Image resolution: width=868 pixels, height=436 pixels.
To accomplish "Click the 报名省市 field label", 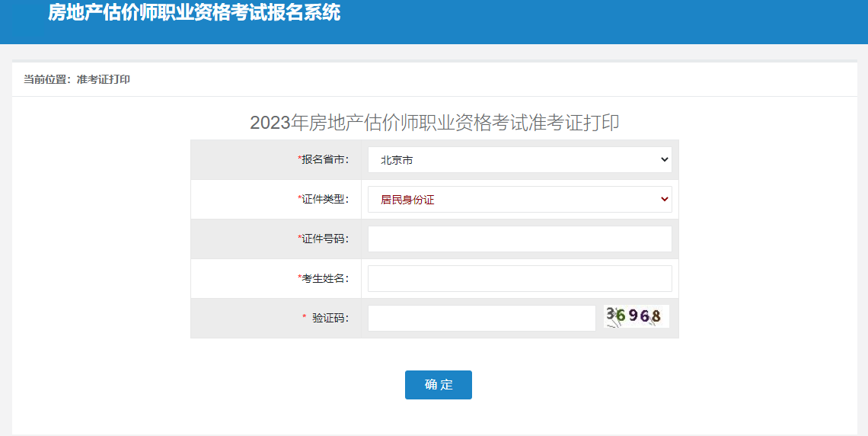I will pyautogui.click(x=325, y=160).
